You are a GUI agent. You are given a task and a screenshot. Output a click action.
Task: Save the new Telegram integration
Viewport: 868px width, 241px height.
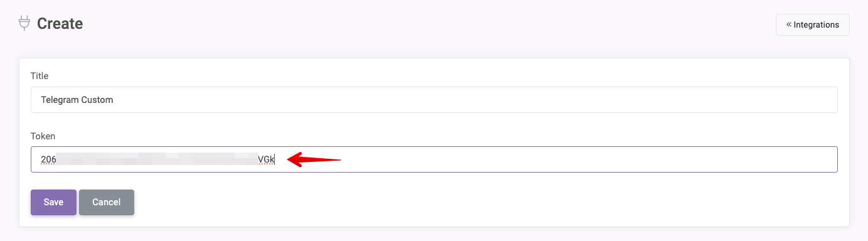point(53,202)
